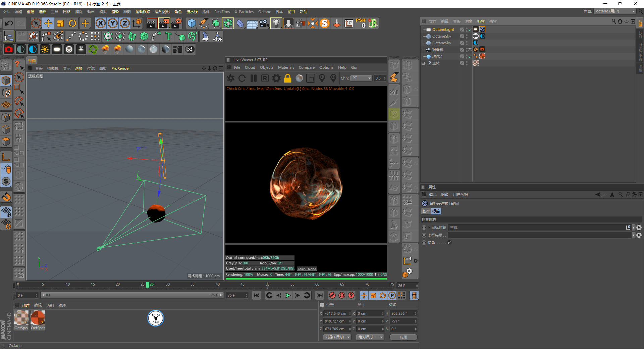Expand the 主体 object hierarchy

click(423, 63)
